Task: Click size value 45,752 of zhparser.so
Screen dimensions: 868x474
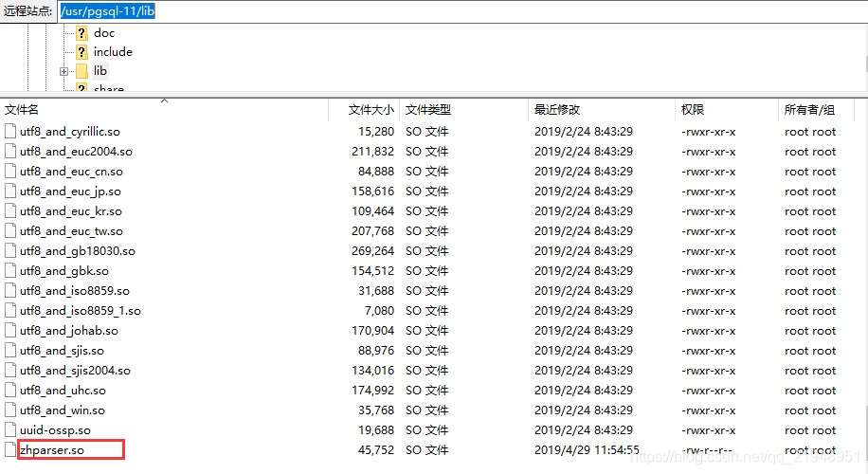Action: 376,450
